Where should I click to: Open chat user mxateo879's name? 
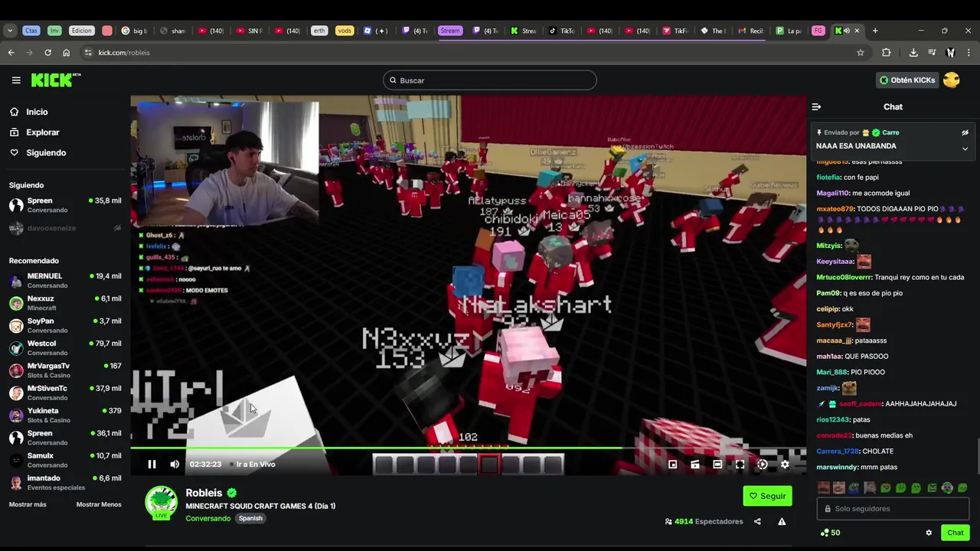coord(835,209)
